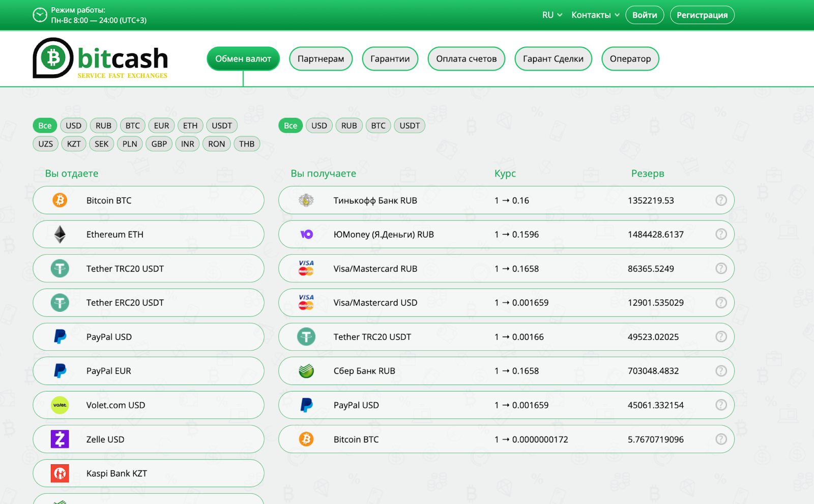Click the YuMoney purple icon
Image resolution: width=814 pixels, height=504 pixels.
pos(306,234)
